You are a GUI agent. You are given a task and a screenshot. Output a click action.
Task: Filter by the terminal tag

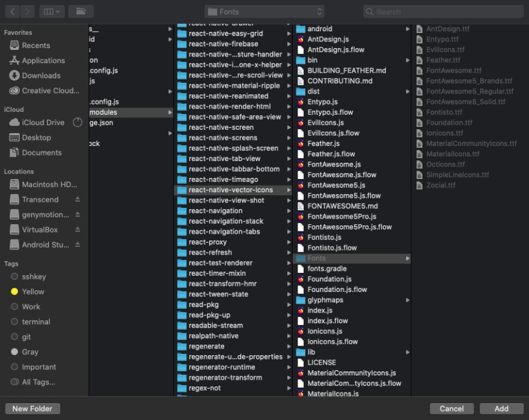coord(35,322)
